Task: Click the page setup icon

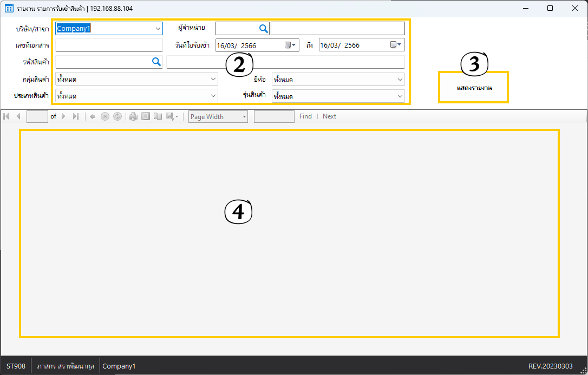Action: point(158,116)
